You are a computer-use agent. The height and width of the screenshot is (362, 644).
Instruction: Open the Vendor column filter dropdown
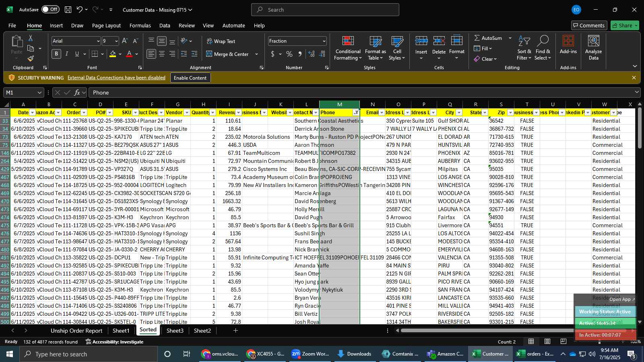(x=187, y=113)
